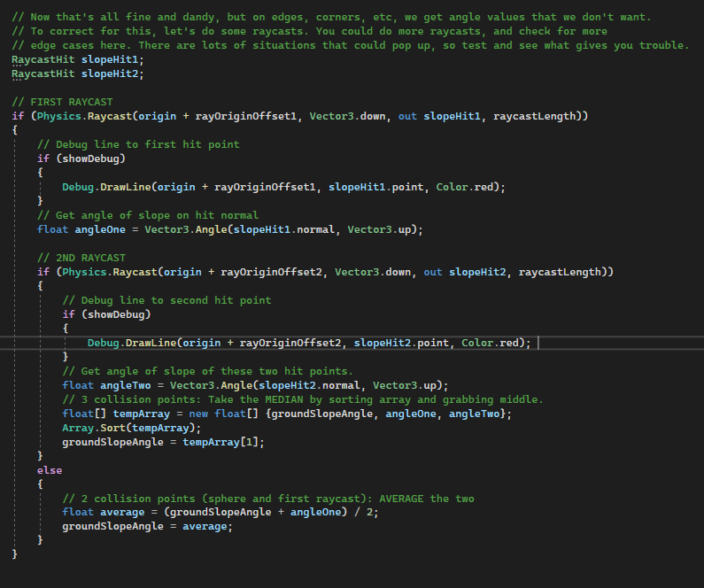The image size is (704, 588).
Task: Click "Vector3.down" in the first Physics.Raycast line
Action: pos(347,116)
